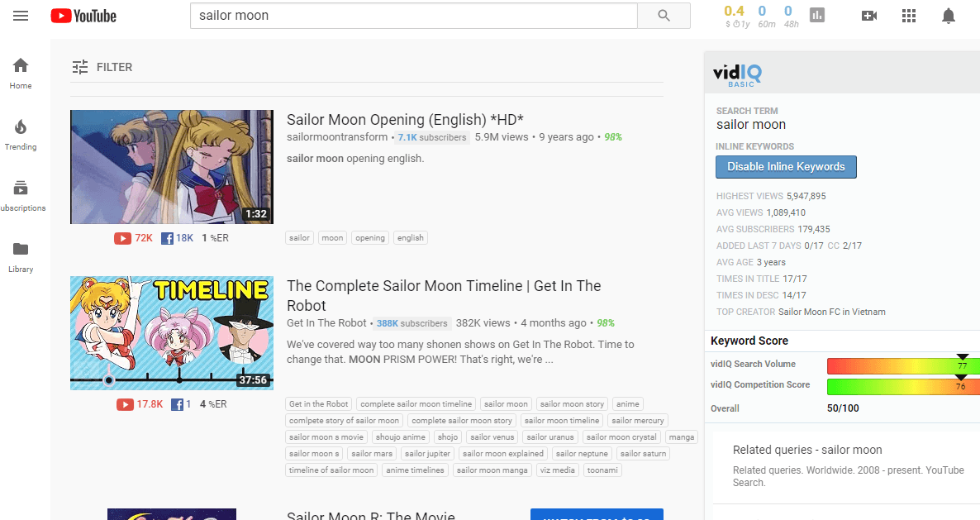980x520 pixels.
Task: Open the FILTER options
Action: pyautogui.click(x=102, y=67)
